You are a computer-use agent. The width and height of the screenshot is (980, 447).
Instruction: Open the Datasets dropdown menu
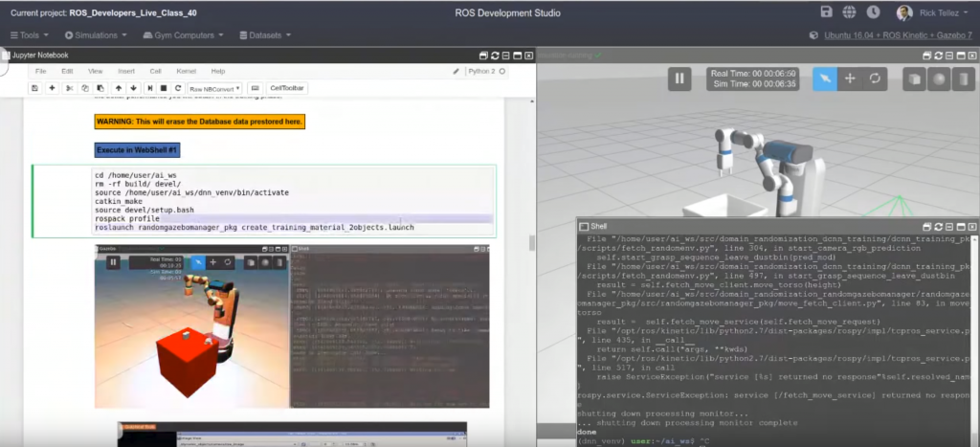(x=265, y=35)
